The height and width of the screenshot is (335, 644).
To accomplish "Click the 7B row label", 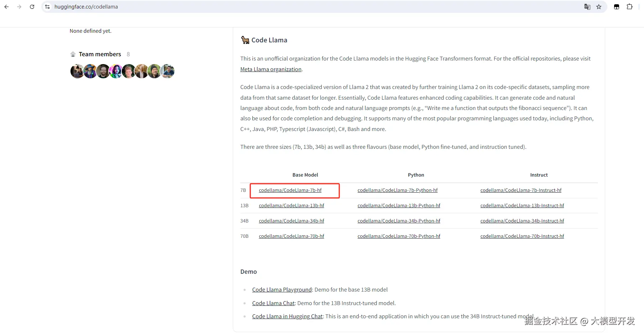I will point(243,190).
